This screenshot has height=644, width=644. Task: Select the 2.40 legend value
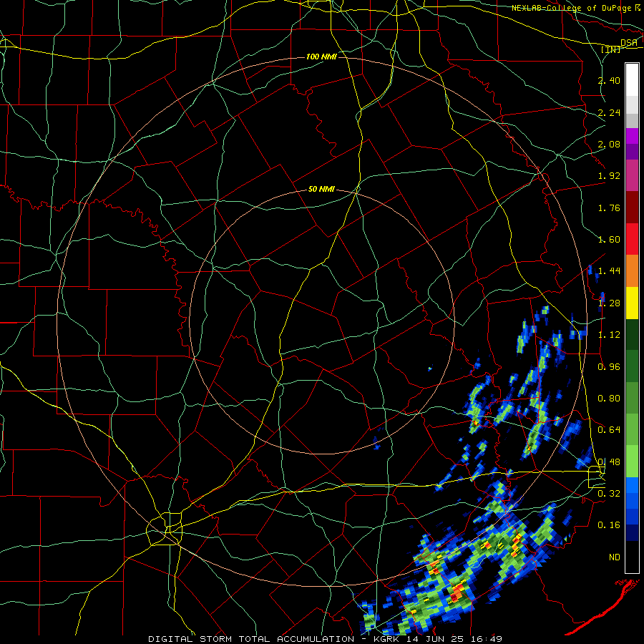click(609, 80)
